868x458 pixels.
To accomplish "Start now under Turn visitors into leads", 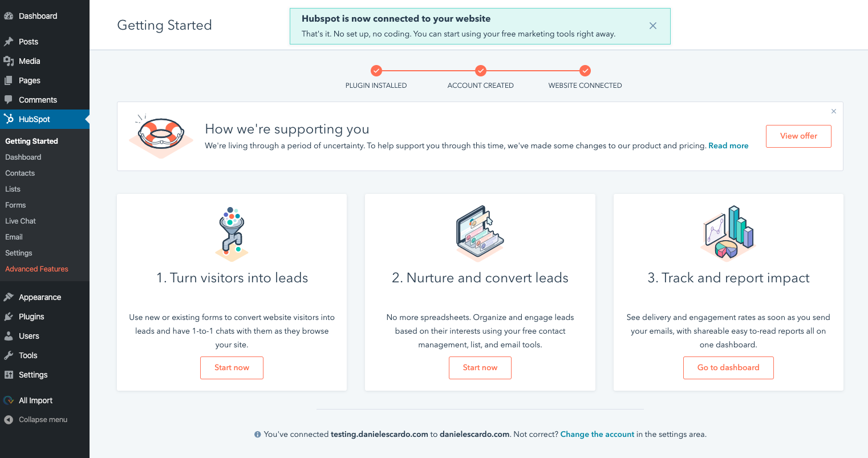I will 232,368.
